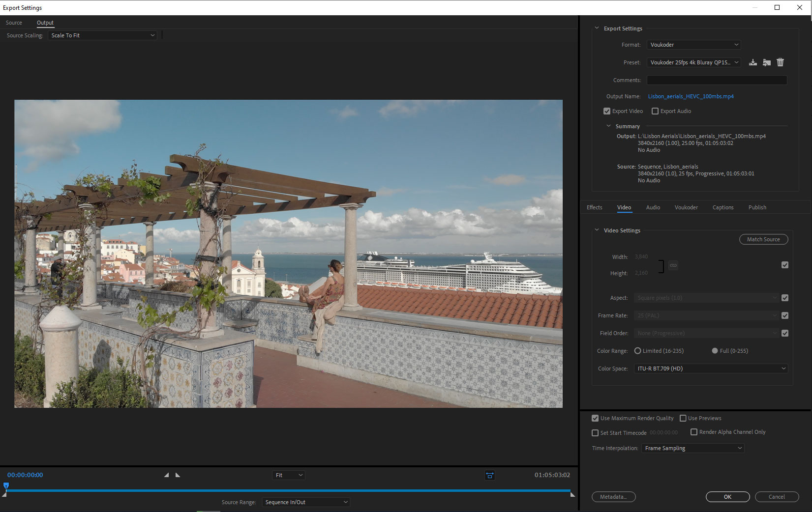Open the Format dropdown showing Voukoder
Image resolution: width=812 pixels, height=512 pixels.
click(x=693, y=45)
